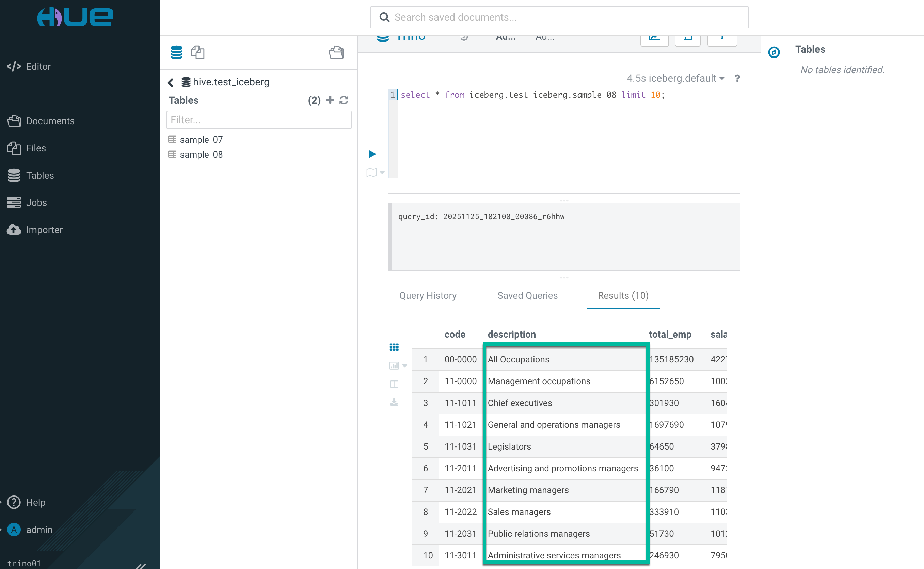Open the chart type dropdown arrow
This screenshot has width=924, height=569.
pyautogui.click(x=404, y=366)
